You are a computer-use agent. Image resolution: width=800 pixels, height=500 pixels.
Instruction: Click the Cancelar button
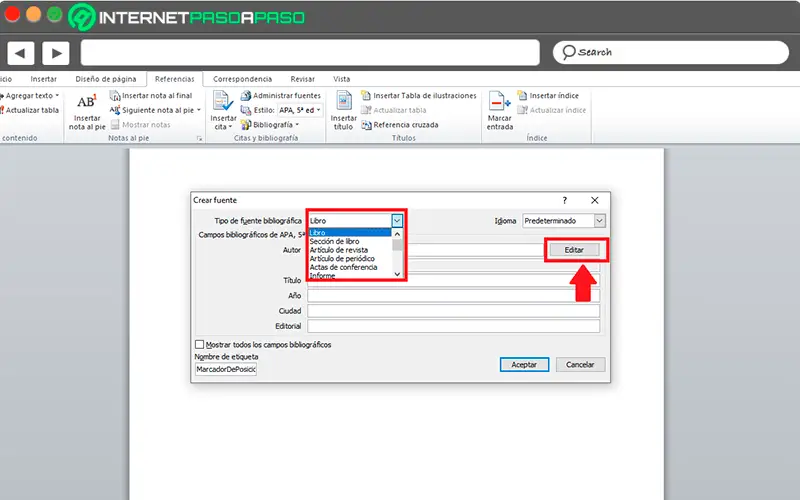coord(580,364)
